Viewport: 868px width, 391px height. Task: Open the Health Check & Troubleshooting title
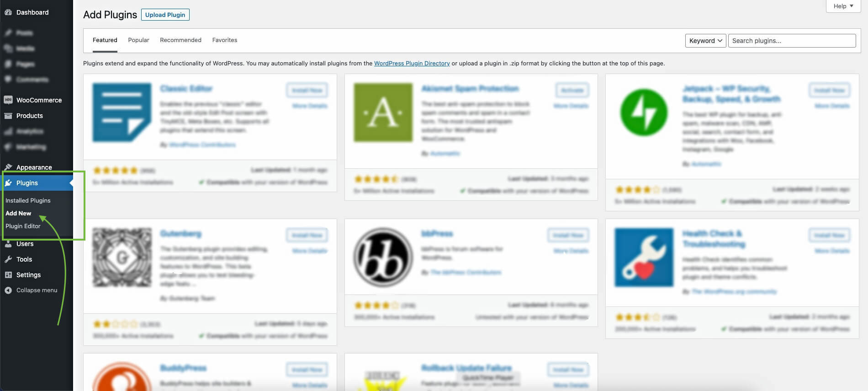coord(714,239)
